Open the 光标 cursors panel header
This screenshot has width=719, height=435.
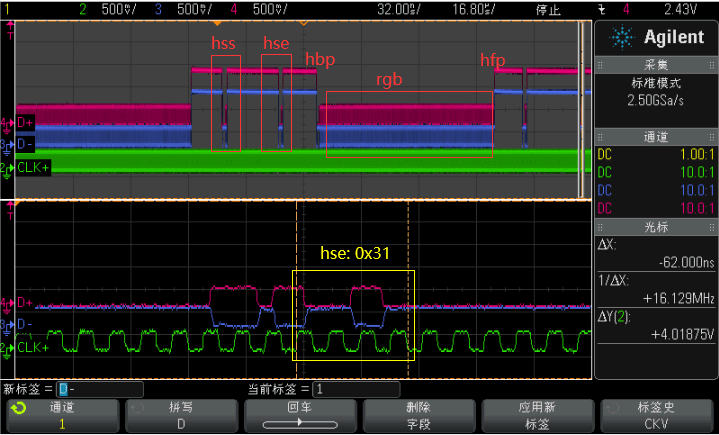[656, 227]
